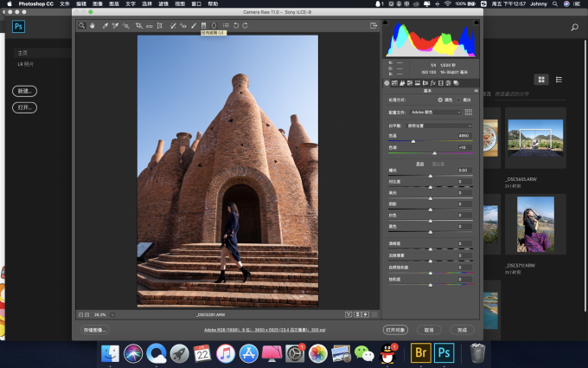Click the 打开对象 button

(394, 330)
